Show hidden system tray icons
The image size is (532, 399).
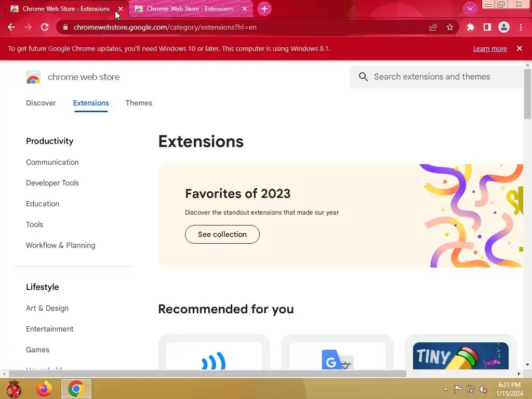(445, 389)
